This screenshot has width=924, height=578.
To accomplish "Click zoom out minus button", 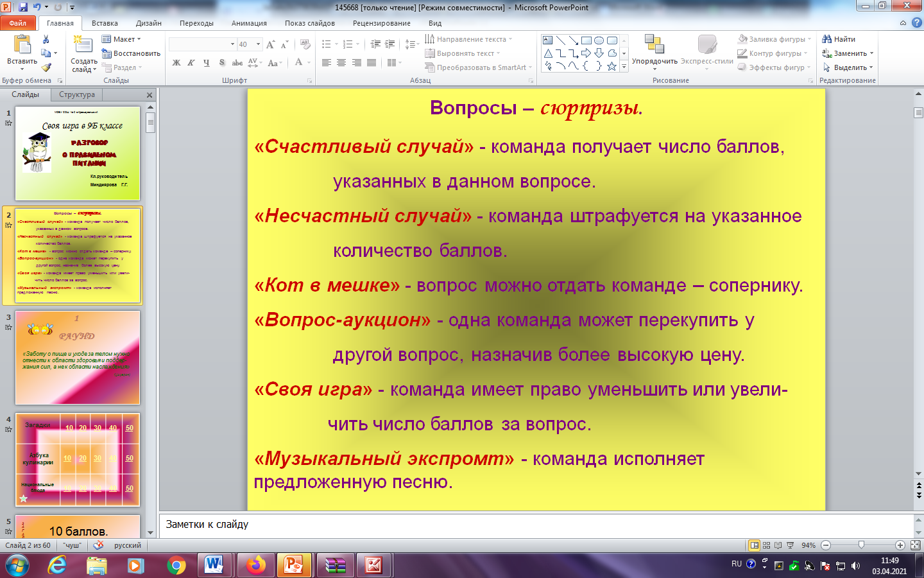I will [826, 545].
